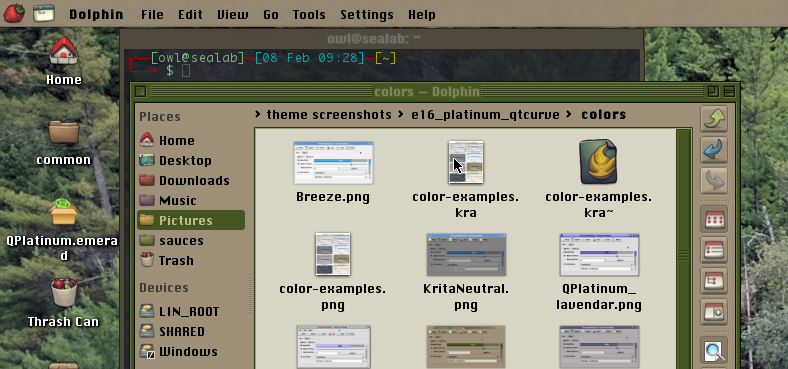Open the Help menu

click(422, 15)
